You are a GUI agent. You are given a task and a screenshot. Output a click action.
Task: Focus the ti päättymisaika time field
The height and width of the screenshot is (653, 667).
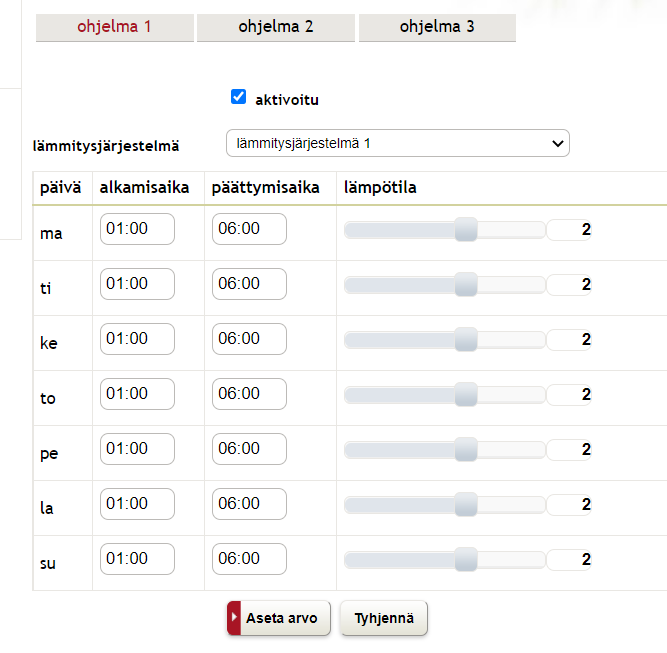point(249,284)
